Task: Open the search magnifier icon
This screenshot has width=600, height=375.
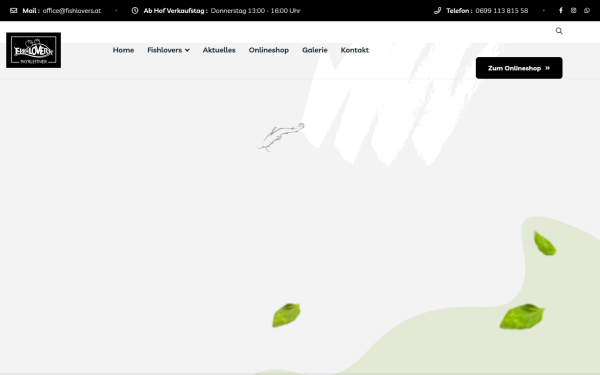Action: coord(559,31)
